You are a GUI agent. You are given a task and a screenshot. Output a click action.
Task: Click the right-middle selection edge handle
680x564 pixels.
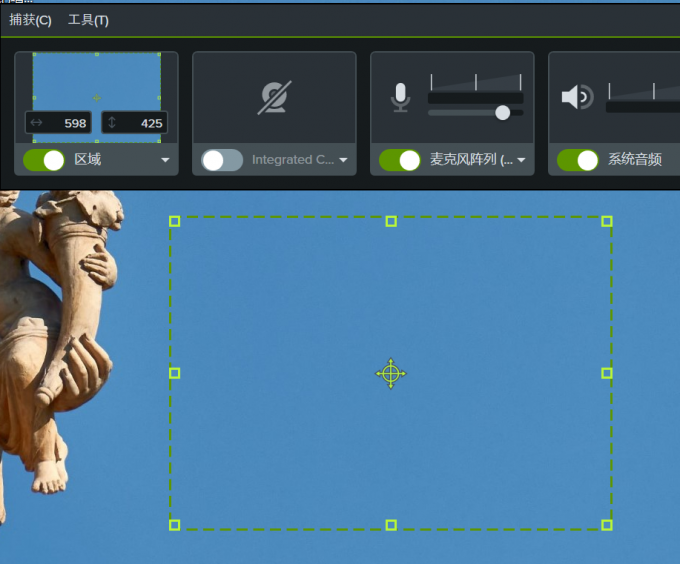pyautogui.click(x=607, y=373)
